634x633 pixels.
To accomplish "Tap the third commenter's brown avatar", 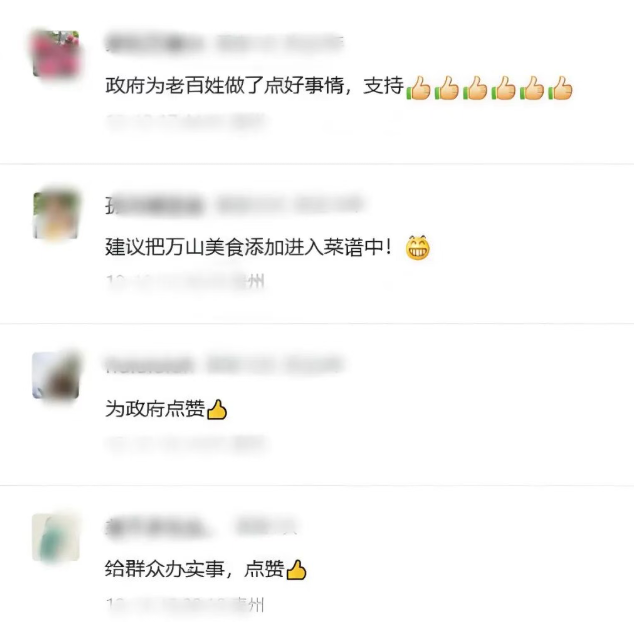I will pos(56,376).
